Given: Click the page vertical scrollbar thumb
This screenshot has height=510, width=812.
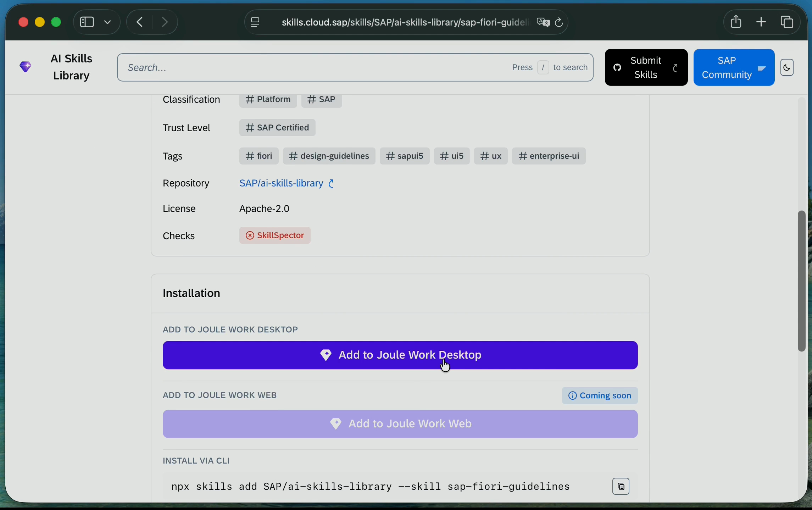Looking at the screenshot, I should point(801,281).
